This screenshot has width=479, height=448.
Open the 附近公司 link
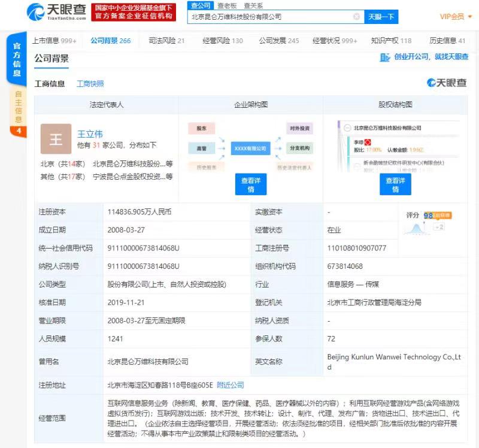(231, 385)
